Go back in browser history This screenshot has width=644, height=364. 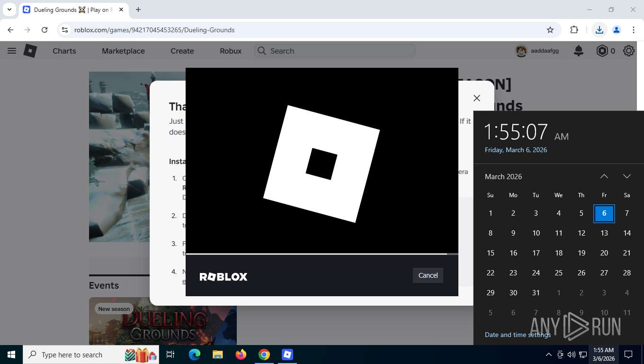click(x=10, y=30)
